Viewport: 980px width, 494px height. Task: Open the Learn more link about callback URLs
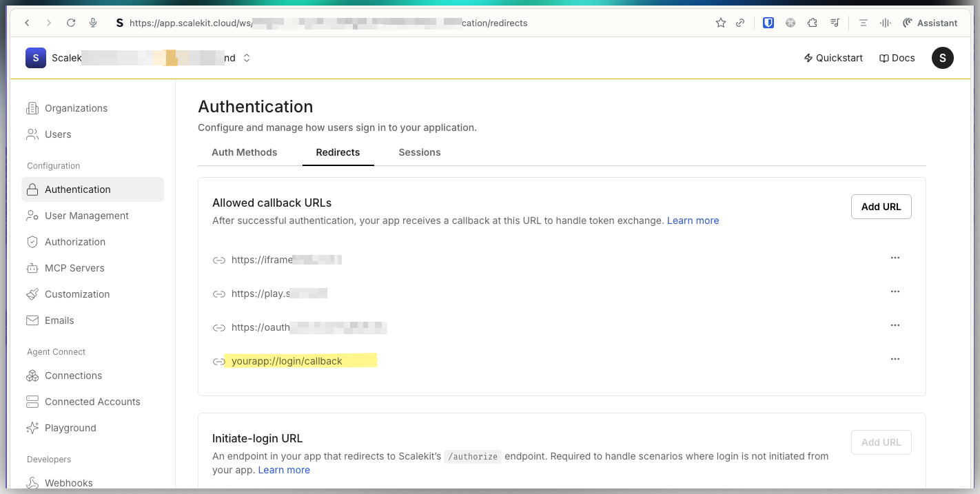[693, 220]
